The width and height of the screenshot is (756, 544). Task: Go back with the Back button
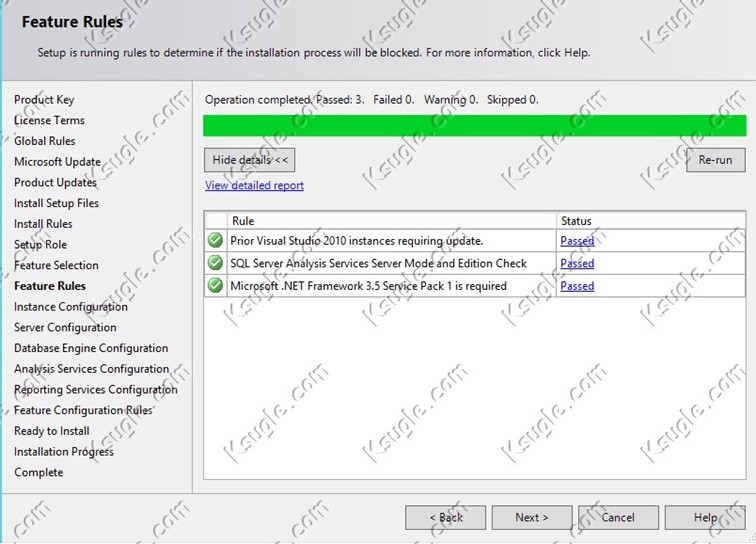click(446, 517)
